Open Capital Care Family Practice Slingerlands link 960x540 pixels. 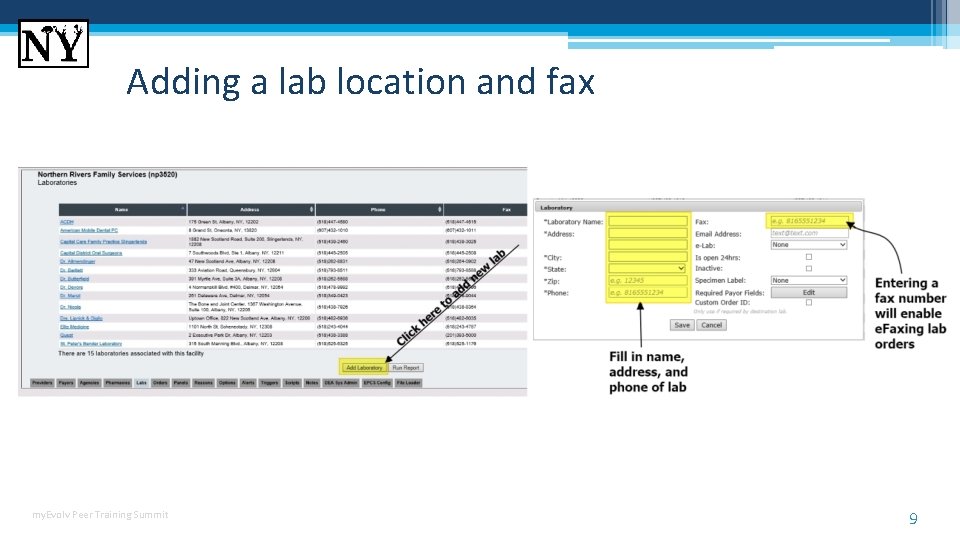point(103,242)
